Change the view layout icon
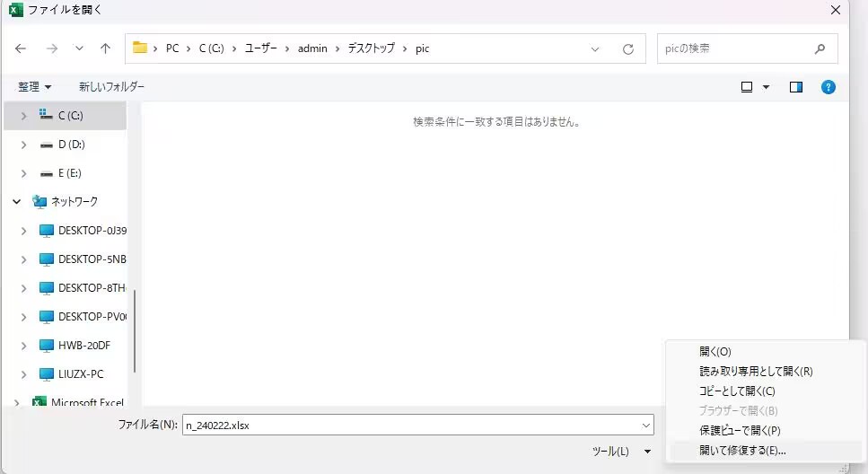Image resolution: width=868 pixels, height=474 pixels. tap(747, 87)
